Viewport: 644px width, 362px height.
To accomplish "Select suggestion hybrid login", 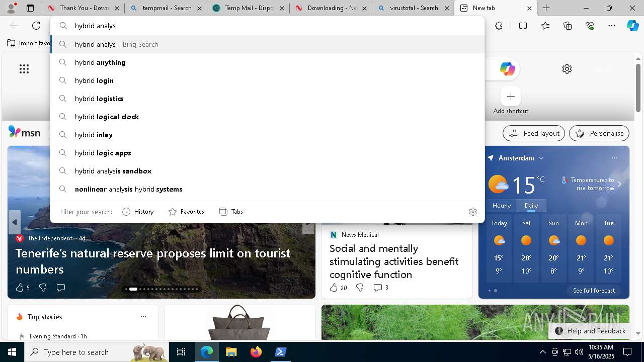I will click(268, 80).
